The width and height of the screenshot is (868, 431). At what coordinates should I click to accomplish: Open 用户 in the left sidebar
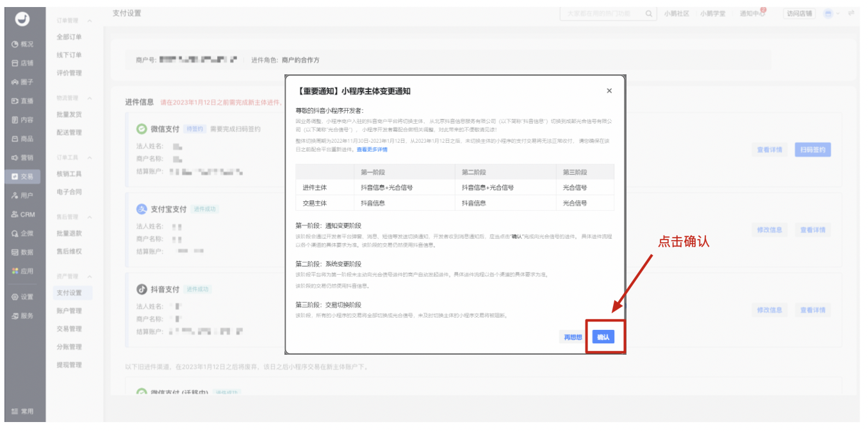click(22, 195)
